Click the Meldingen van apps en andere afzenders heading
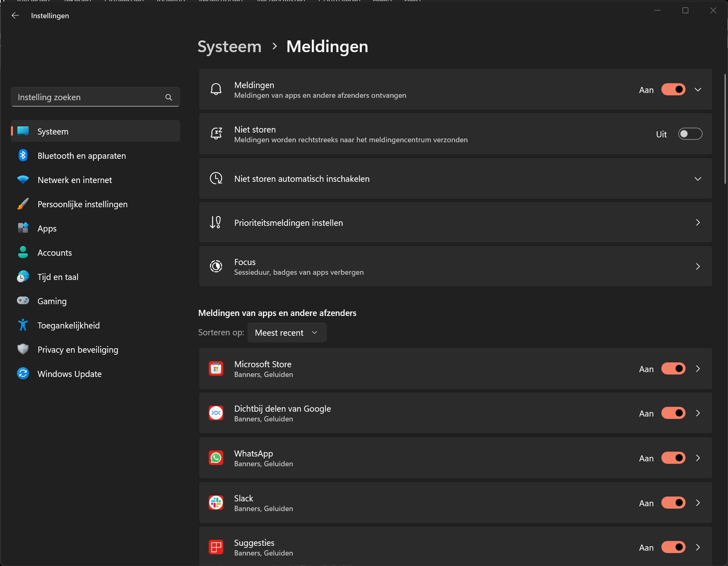The image size is (728, 566). (x=277, y=313)
